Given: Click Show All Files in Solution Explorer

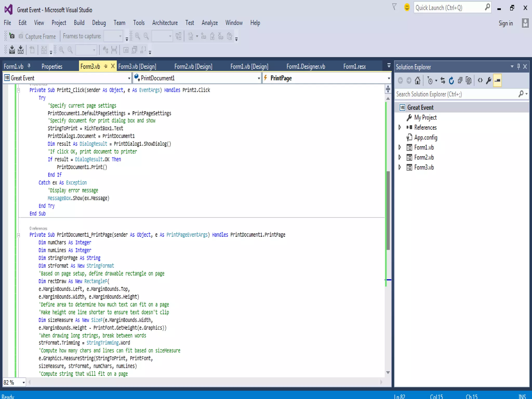Looking at the screenshot, I should pyautogui.click(x=469, y=81).
